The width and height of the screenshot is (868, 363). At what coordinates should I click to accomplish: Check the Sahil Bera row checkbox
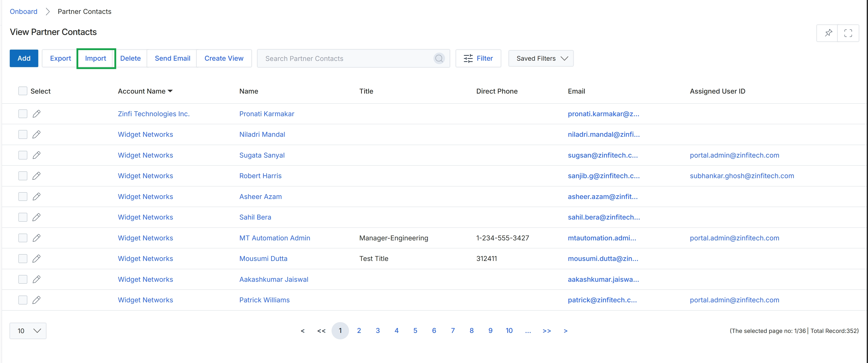(23, 217)
